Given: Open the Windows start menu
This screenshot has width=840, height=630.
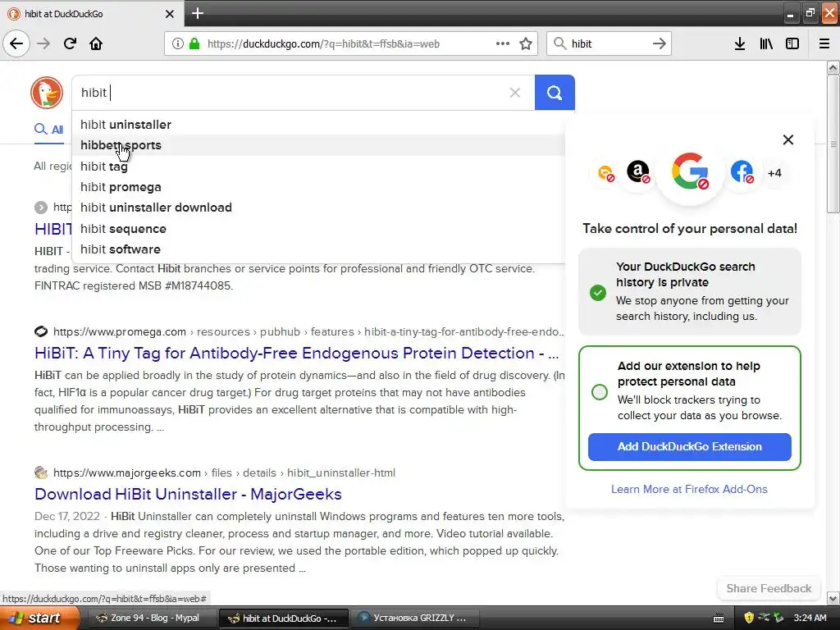Looking at the screenshot, I should pos(39,618).
